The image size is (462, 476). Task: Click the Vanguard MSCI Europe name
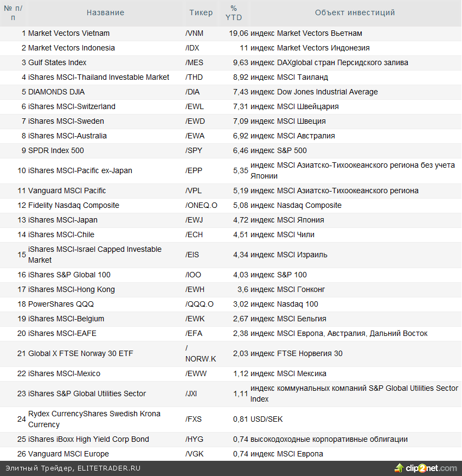click(68, 454)
